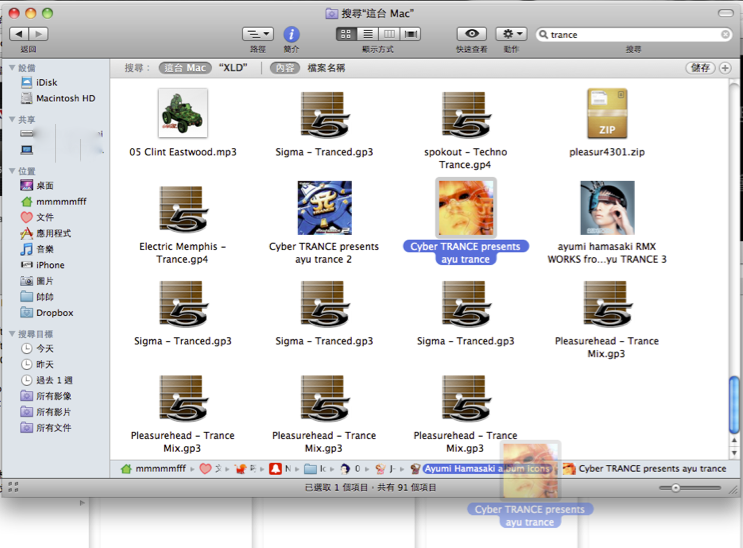The height and width of the screenshot is (548, 743).
Task: Clear the search field with x button
Action: point(725,34)
